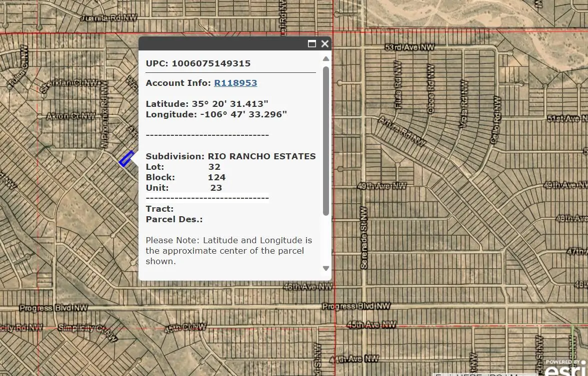
Task: Click the 45th Ave NW map label
Action: coord(371,325)
